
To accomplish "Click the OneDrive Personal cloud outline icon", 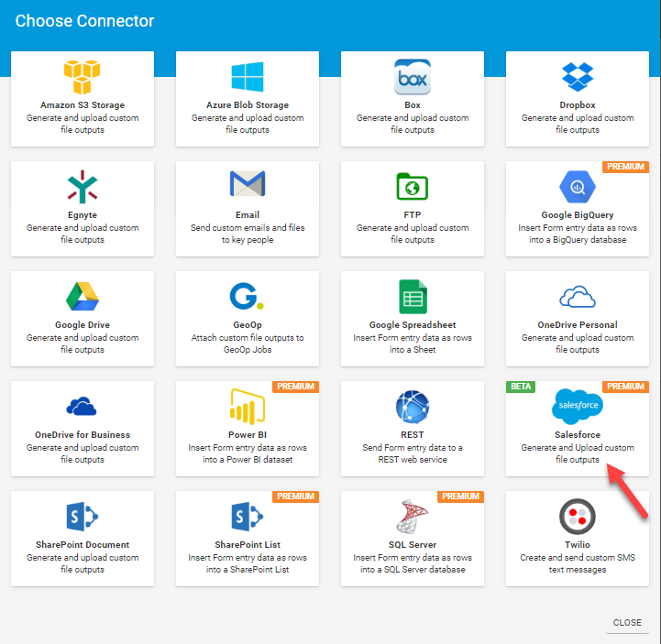I will [x=578, y=297].
